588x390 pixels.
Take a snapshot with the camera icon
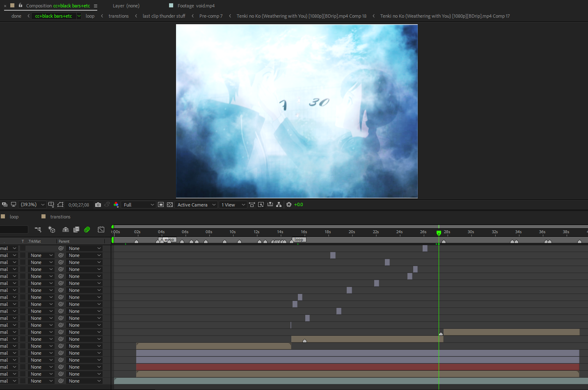pos(98,205)
